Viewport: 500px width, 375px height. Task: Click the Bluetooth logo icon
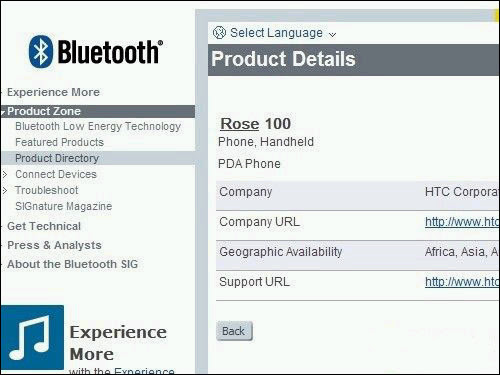point(41,52)
